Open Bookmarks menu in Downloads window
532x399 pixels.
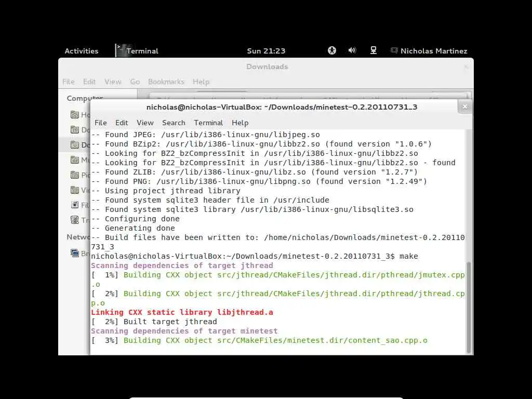coord(166,82)
